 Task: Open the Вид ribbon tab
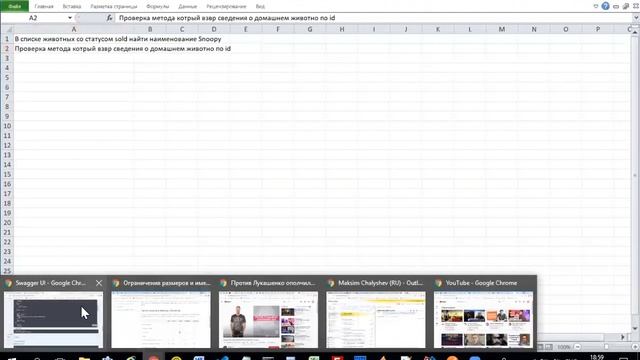260,7
